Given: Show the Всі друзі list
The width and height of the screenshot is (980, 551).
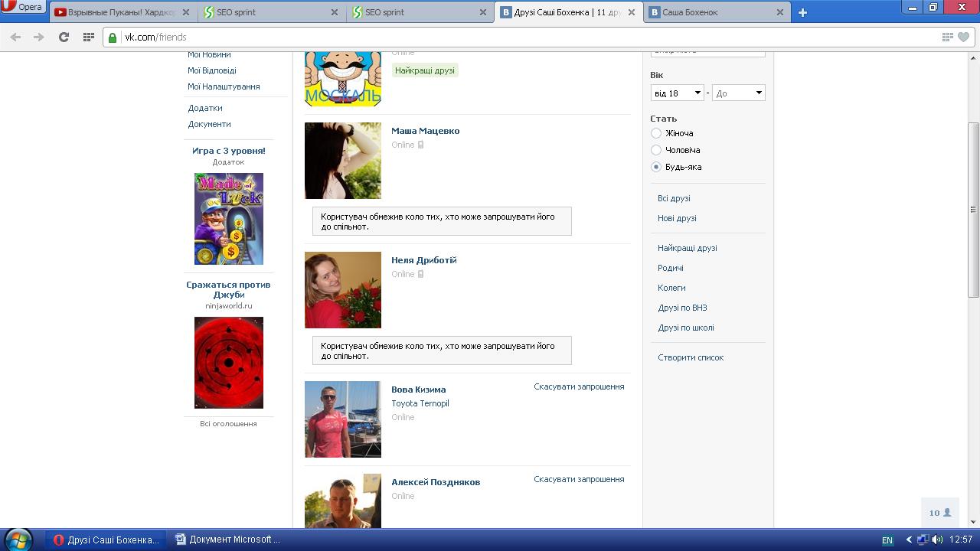Looking at the screenshot, I should 674,198.
